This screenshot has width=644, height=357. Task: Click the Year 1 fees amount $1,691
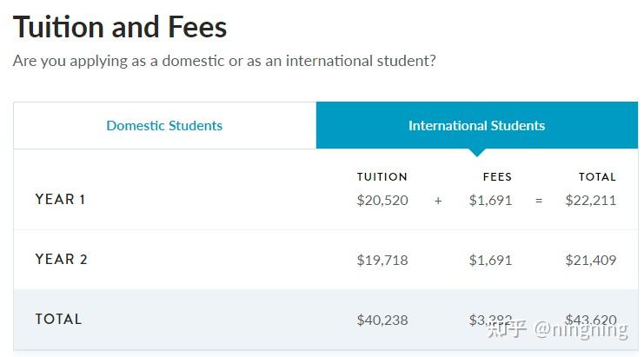pos(490,201)
